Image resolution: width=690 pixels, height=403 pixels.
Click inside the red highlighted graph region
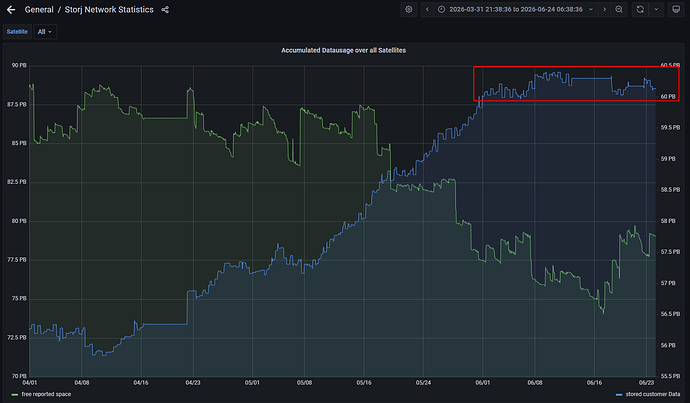point(576,84)
